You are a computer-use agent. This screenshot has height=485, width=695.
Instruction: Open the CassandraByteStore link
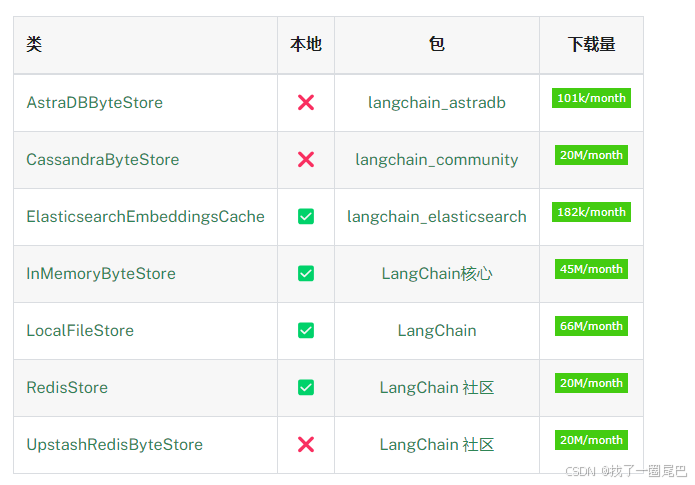click(102, 160)
